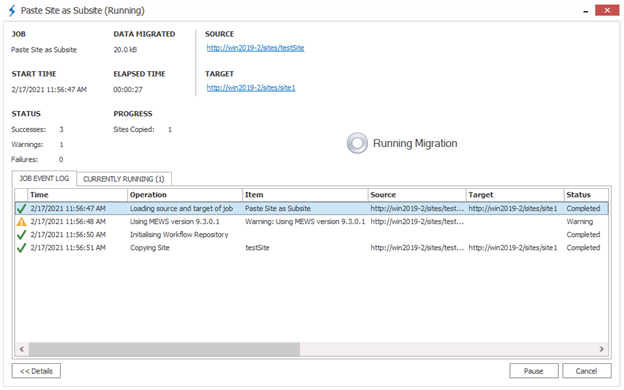This screenshot has width=624, height=390.
Task: Click the horizontal scrollbar thumb in the log
Action: click(x=164, y=349)
